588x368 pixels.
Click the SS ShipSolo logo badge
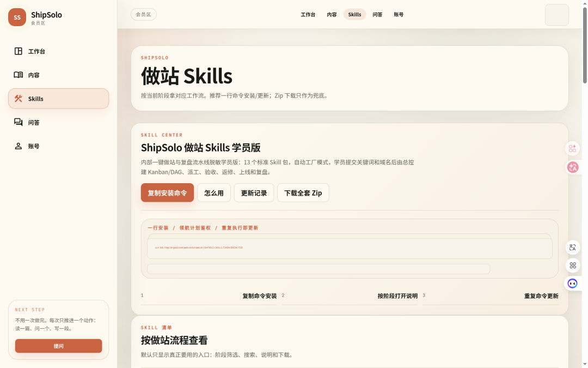pos(17,17)
